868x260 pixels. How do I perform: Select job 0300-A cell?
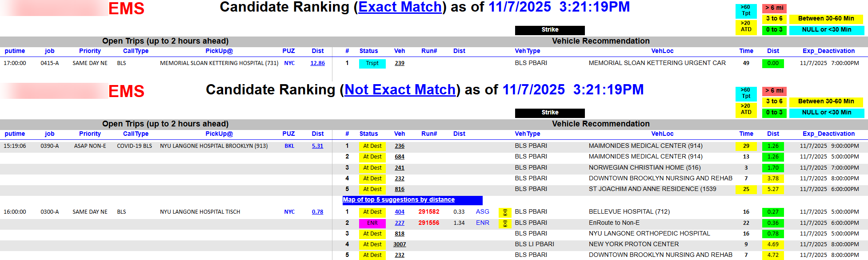pos(50,212)
